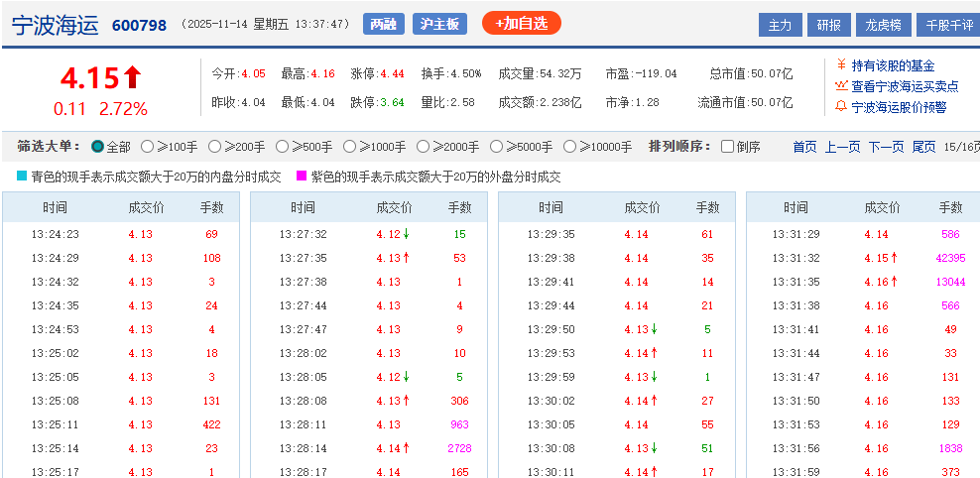Select the ≥2000手 radio filter
The height and width of the screenshot is (478, 980).
pos(423,147)
